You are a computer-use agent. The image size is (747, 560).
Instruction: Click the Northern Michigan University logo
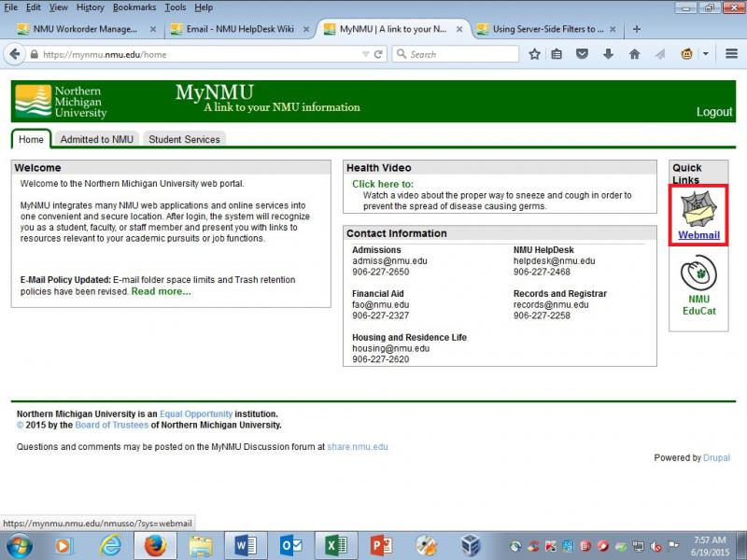pos(61,102)
